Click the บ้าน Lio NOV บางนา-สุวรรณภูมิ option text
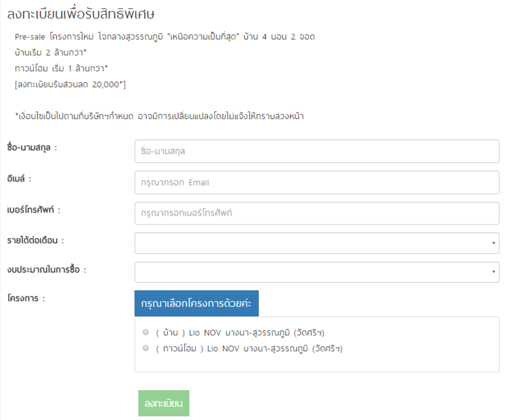Viewport: 509px width, 420px height. 244,332
